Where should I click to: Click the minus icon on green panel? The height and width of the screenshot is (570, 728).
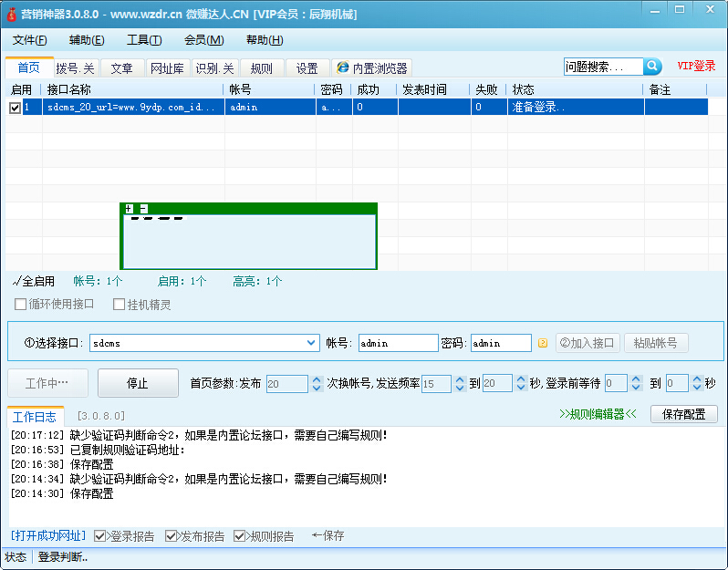[143, 209]
